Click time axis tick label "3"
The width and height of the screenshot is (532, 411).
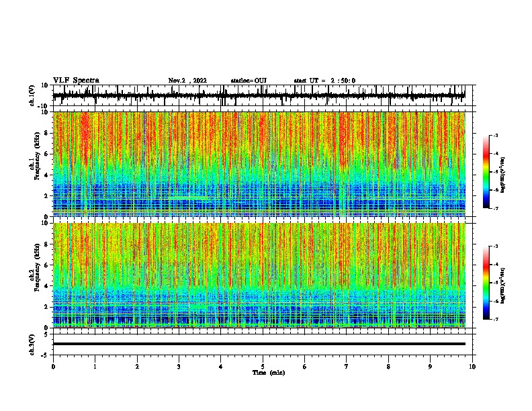[179, 367]
